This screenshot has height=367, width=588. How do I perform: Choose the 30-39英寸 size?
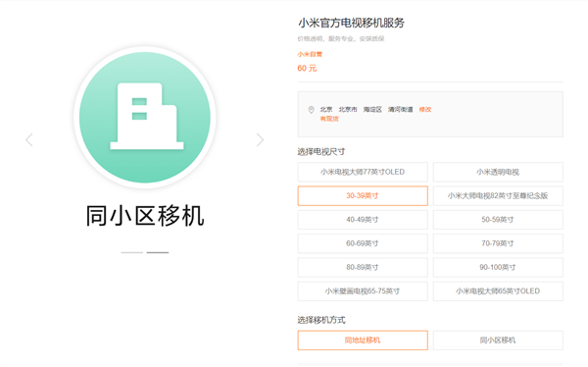pyautogui.click(x=363, y=195)
